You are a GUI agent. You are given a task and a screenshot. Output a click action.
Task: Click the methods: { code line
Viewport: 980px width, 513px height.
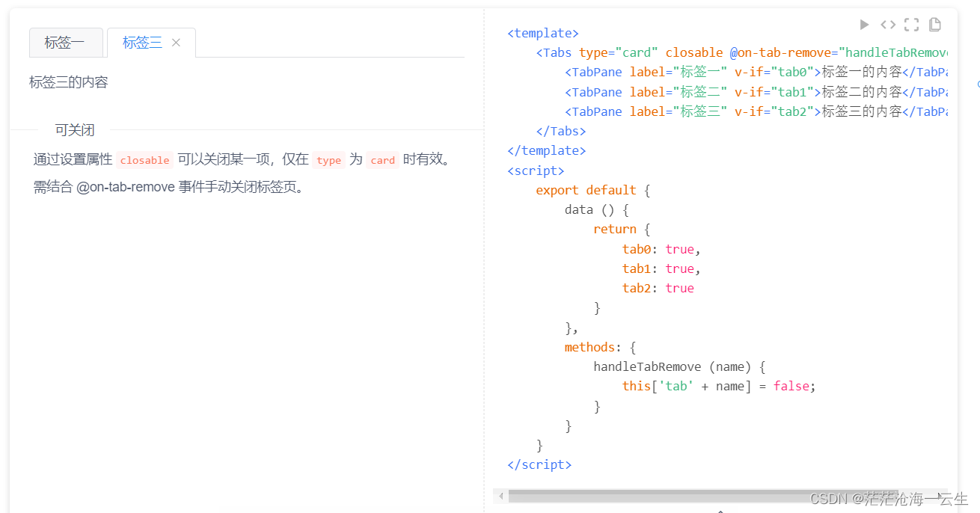point(601,347)
